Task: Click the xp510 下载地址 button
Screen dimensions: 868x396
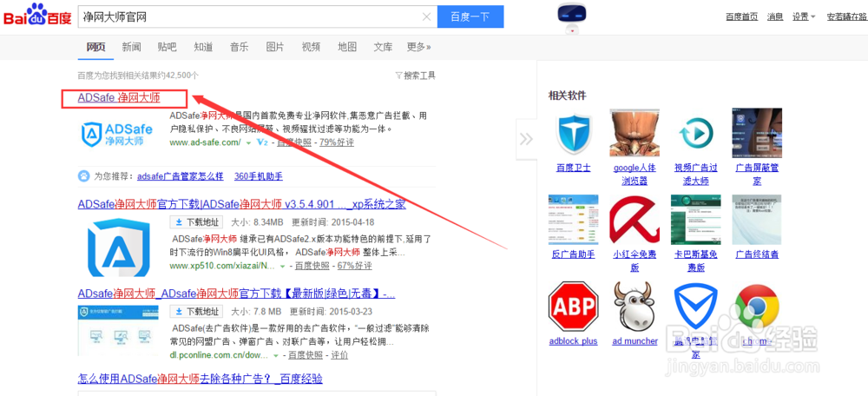Action: pyautogui.click(x=196, y=222)
